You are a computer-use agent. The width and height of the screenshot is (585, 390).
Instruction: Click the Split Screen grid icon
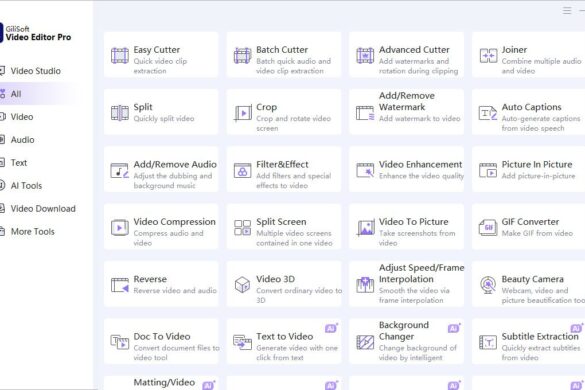(x=243, y=228)
